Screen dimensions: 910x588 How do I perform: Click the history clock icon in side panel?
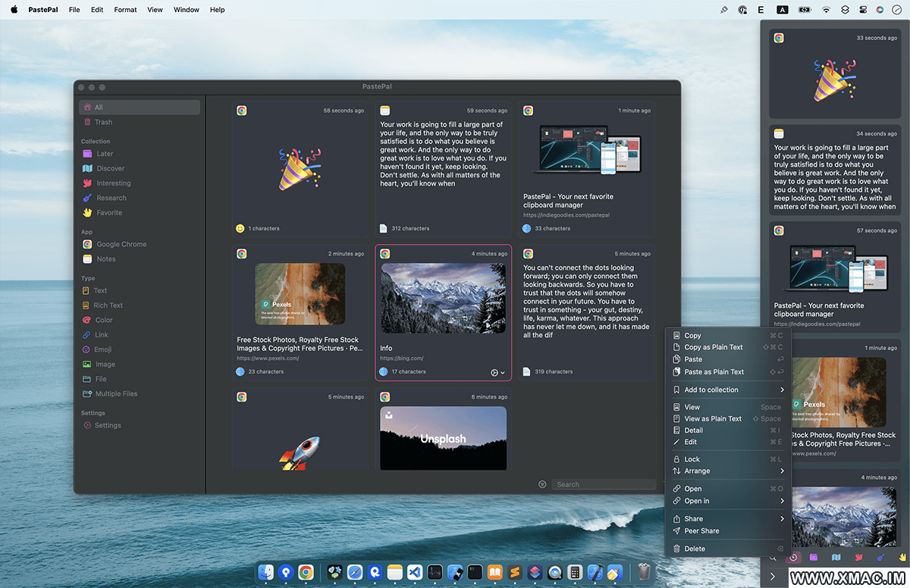pyautogui.click(x=793, y=557)
